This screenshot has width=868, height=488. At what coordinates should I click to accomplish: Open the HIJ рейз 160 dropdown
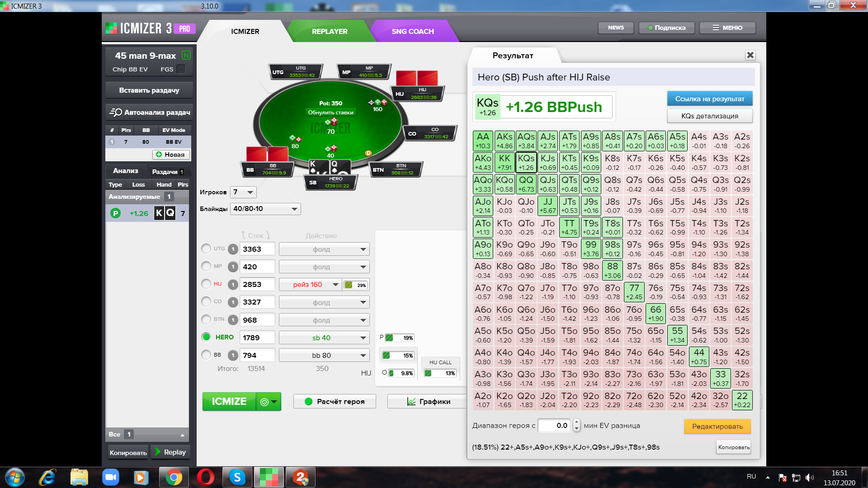pyautogui.click(x=310, y=285)
